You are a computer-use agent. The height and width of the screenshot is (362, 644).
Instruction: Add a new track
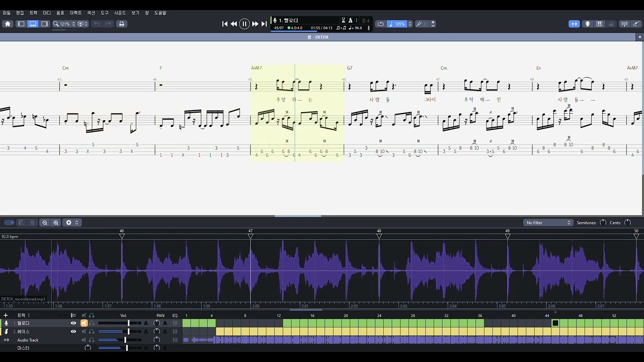click(6, 315)
